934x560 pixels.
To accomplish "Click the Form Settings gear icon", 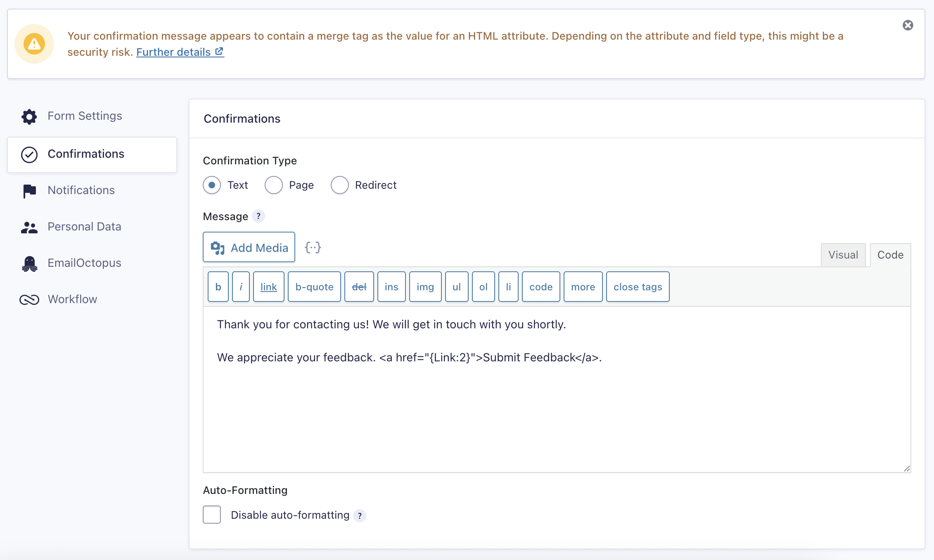I will [x=29, y=116].
